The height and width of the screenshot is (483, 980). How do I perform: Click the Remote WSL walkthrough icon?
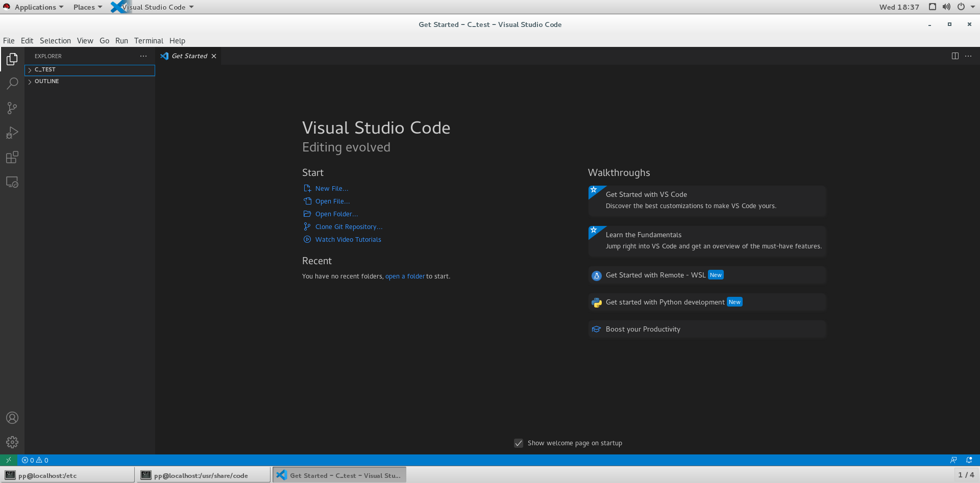pyautogui.click(x=596, y=275)
